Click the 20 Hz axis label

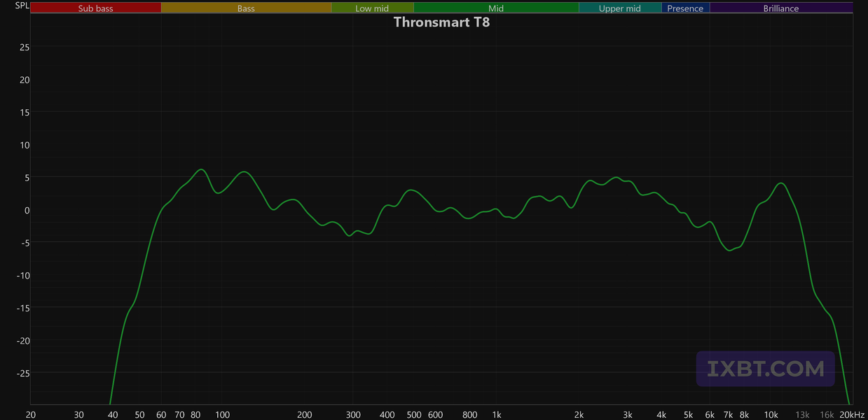click(31, 414)
